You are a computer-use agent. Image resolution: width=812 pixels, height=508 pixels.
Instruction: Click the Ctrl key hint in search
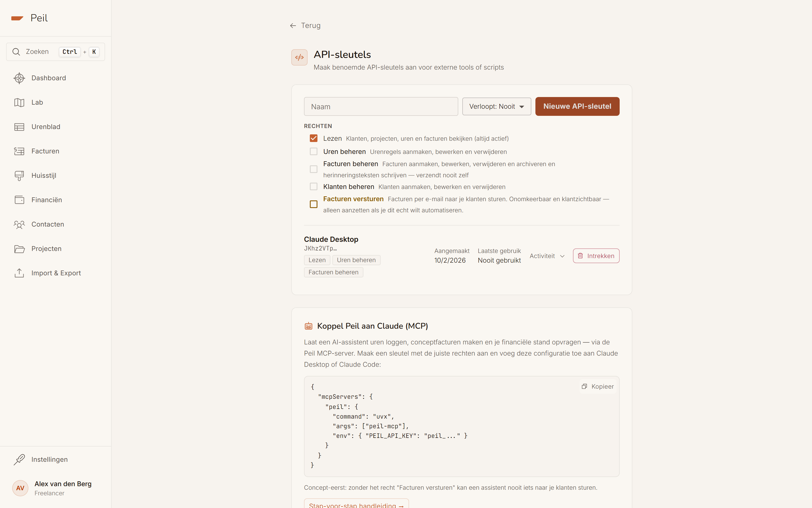70,52
